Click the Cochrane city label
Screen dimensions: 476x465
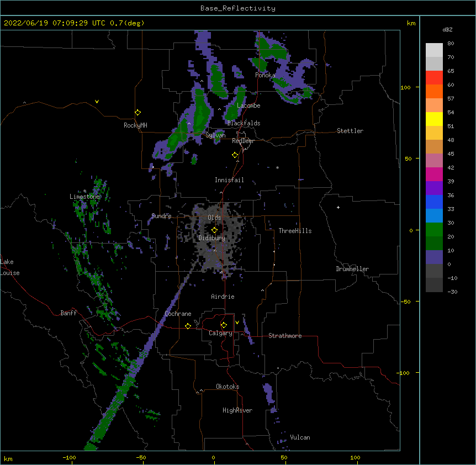[x=178, y=314]
